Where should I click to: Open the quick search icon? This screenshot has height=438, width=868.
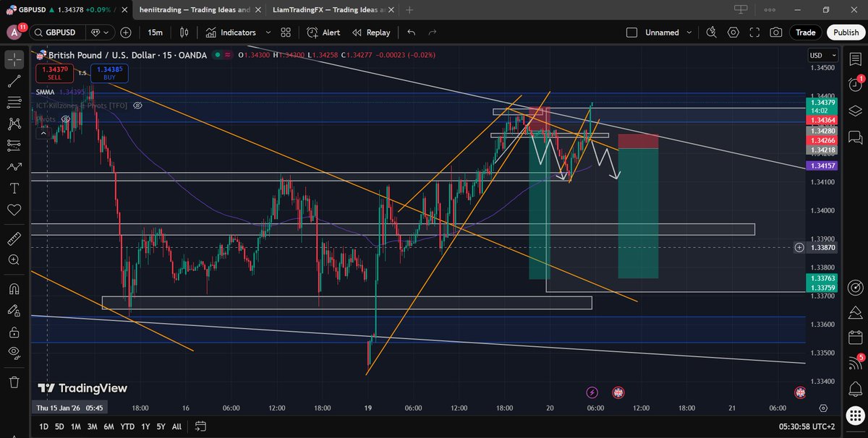coord(711,33)
